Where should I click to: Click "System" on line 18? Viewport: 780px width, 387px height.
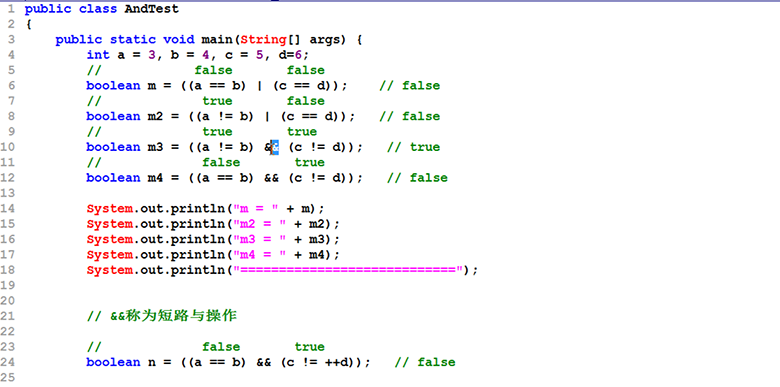coord(109,270)
